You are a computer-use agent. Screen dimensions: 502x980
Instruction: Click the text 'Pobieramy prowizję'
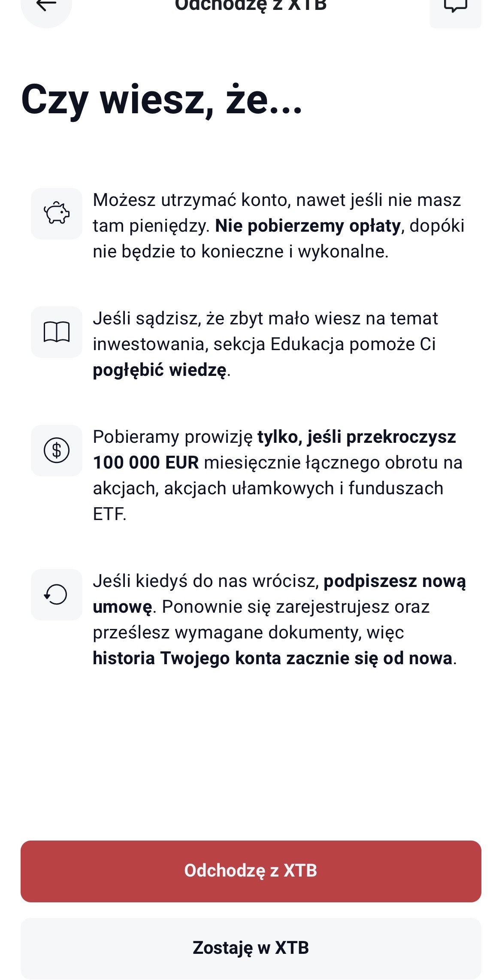[x=173, y=437]
